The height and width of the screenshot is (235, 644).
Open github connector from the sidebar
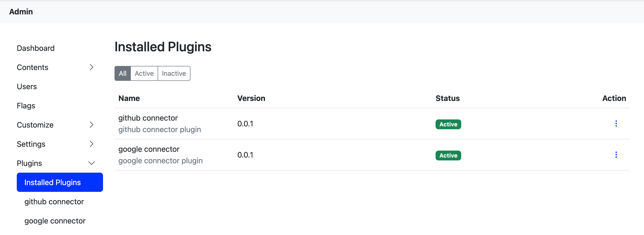54,201
